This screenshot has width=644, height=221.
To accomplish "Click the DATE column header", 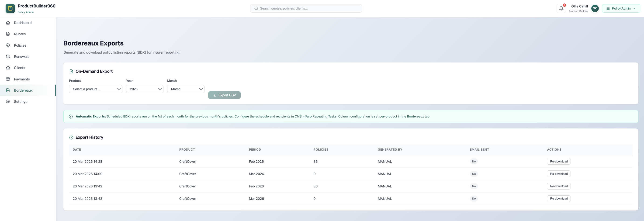I will [77, 149].
